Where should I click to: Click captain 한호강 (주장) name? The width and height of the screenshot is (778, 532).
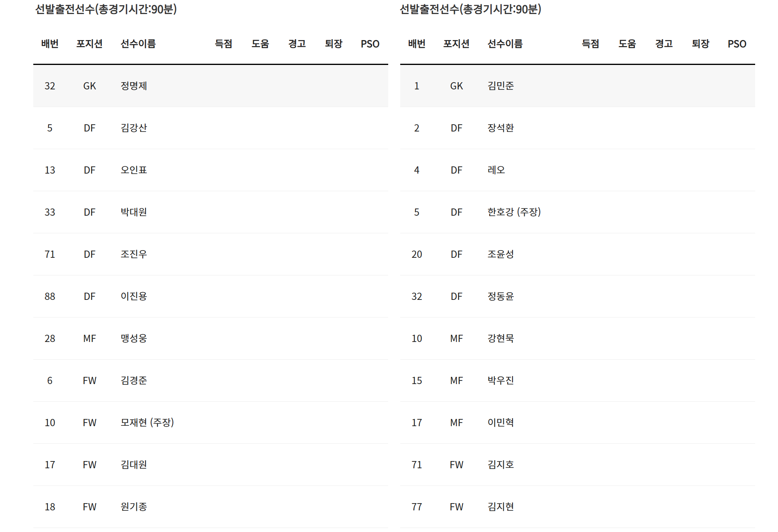(514, 212)
